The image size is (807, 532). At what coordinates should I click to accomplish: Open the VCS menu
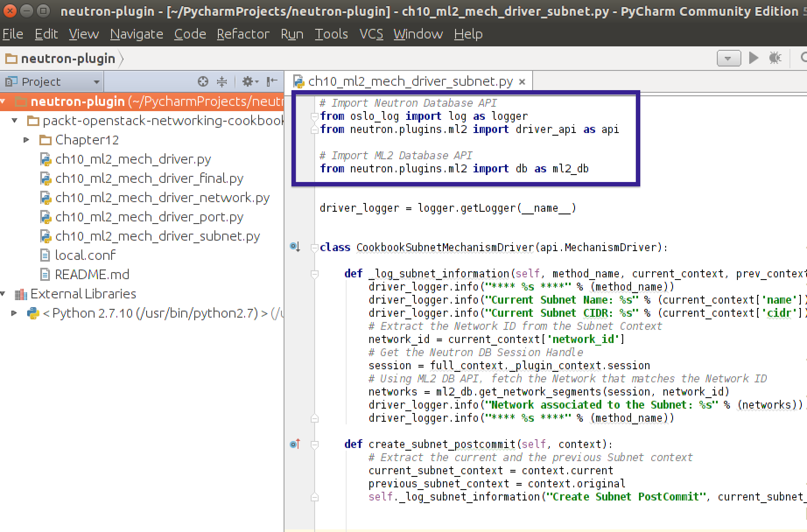point(371,34)
